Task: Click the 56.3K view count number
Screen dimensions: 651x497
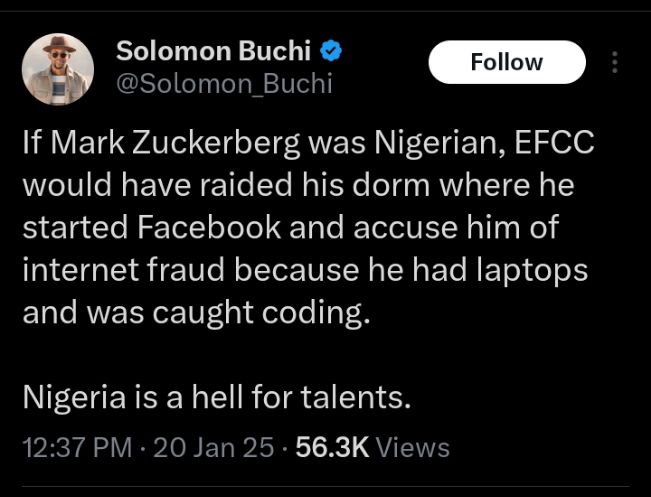Action: [332, 447]
